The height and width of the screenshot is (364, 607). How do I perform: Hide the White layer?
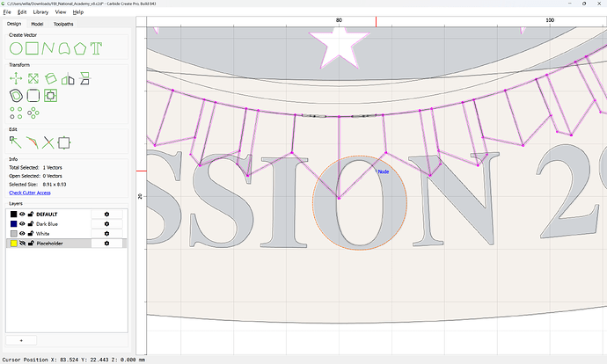[23, 234]
